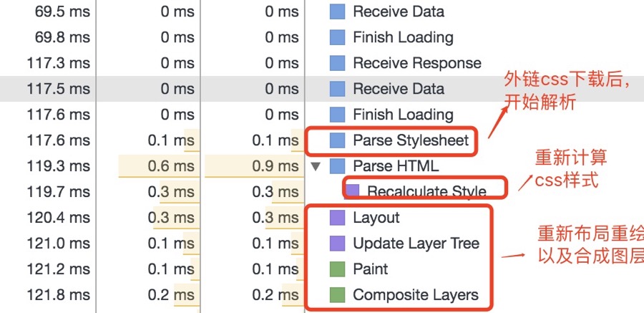The image size is (644, 313).
Task: Click the 119.3 ms start time cell
Action: point(59,166)
